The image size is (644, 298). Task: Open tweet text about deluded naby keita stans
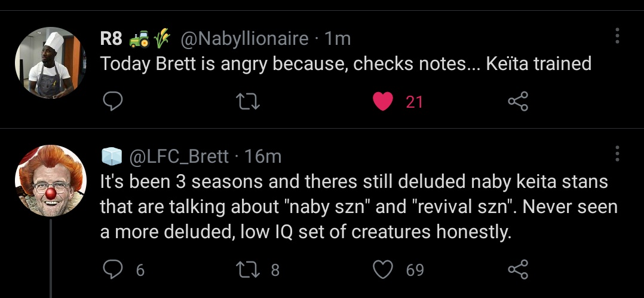point(358,206)
